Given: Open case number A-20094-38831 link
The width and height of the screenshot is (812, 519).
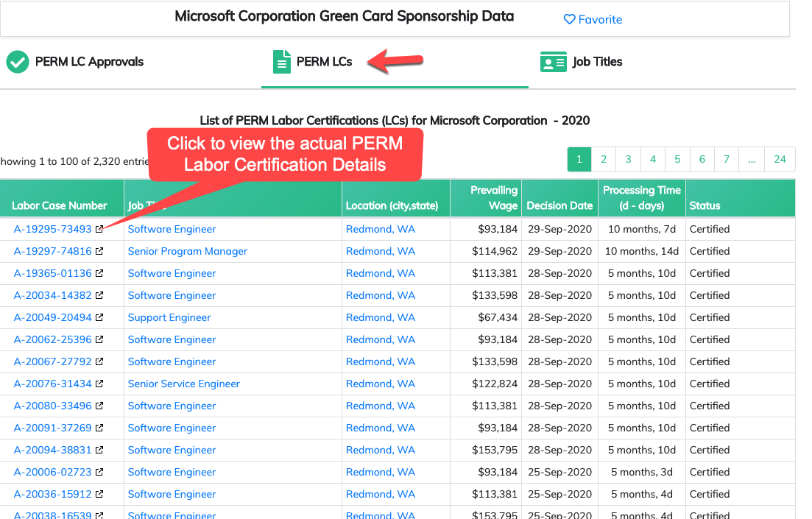Looking at the screenshot, I should [52, 450].
